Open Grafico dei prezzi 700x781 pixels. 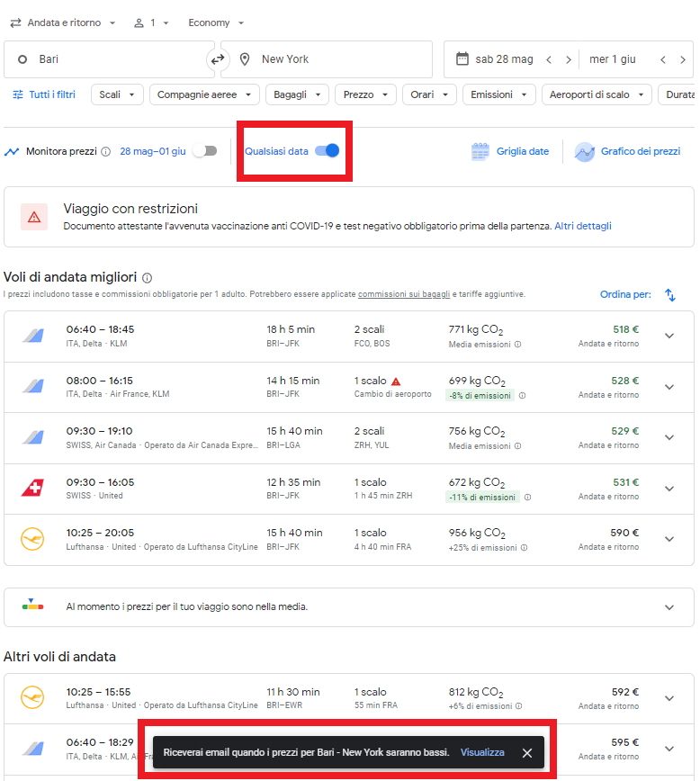[627, 151]
